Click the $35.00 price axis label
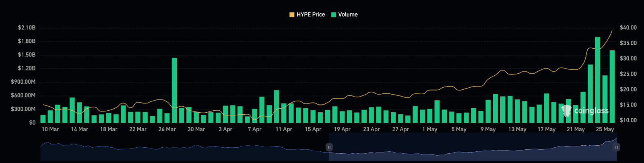This screenshot has width=644, height=163. pos(628,43)
